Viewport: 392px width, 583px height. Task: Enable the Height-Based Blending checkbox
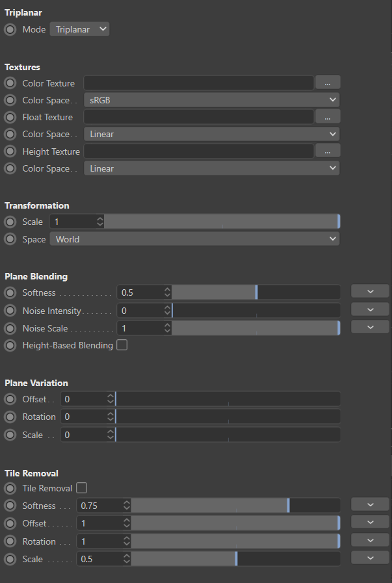(x=122, y=345)
